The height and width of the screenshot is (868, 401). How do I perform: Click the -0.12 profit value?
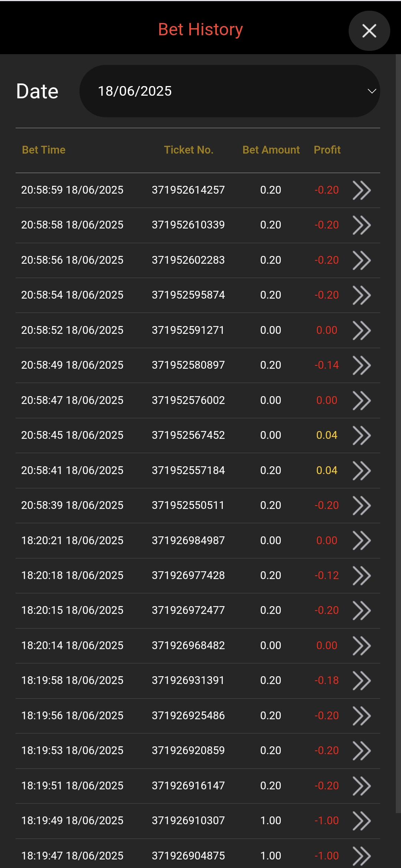pyautogui.click(x=327, y=575)
